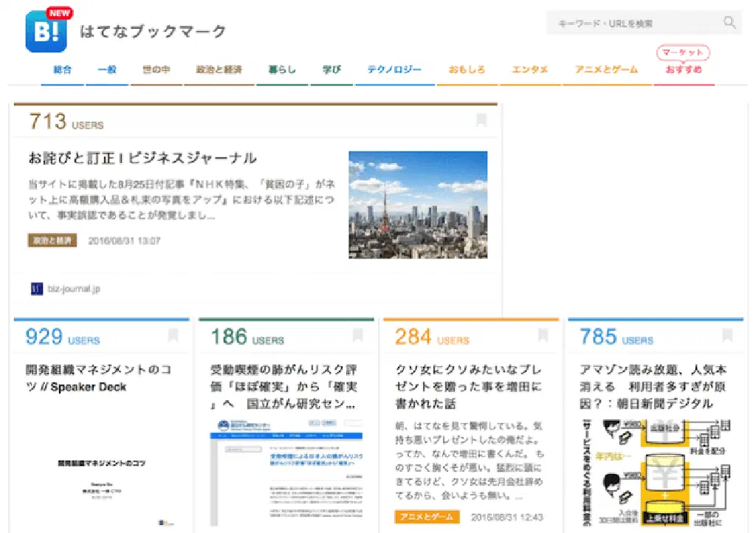This screenshot has height=533, width=756.
Task: Open the テクノロジー category tab
Action: 394,70
